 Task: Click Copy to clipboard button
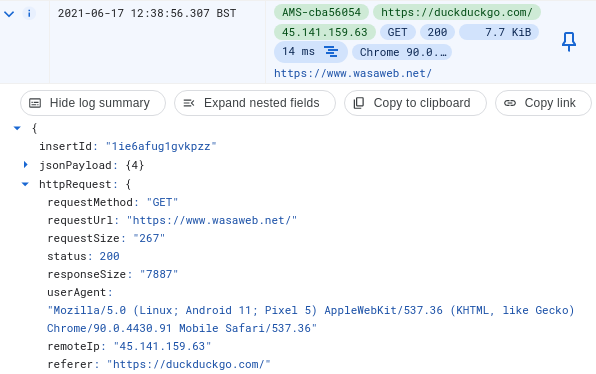(415, 103)
